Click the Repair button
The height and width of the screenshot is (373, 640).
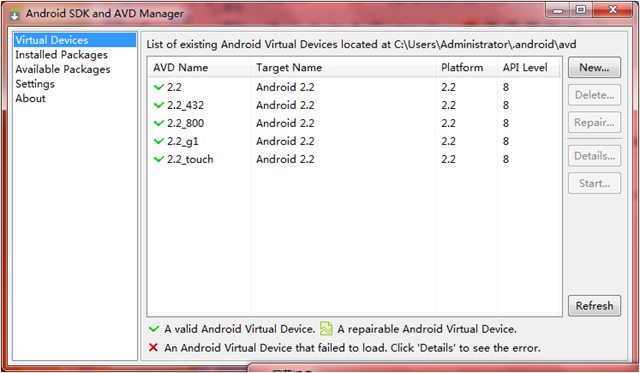pos(594,122)
